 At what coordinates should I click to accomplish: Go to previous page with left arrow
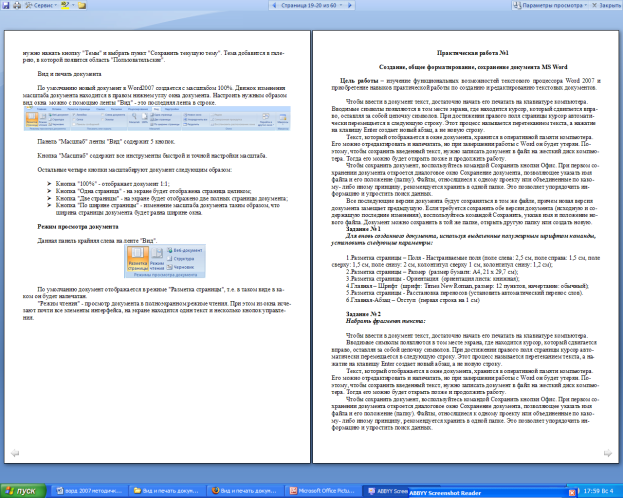tap(274, 5)
